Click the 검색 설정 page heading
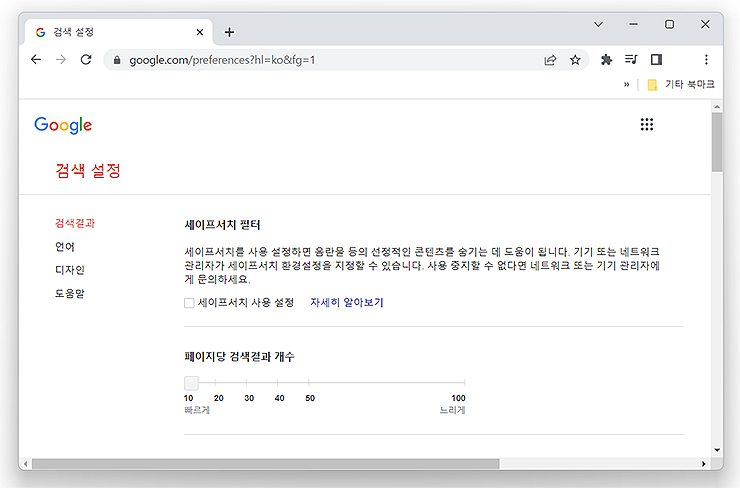This screenshot has width=740, height=488. (x=88, y=170)
